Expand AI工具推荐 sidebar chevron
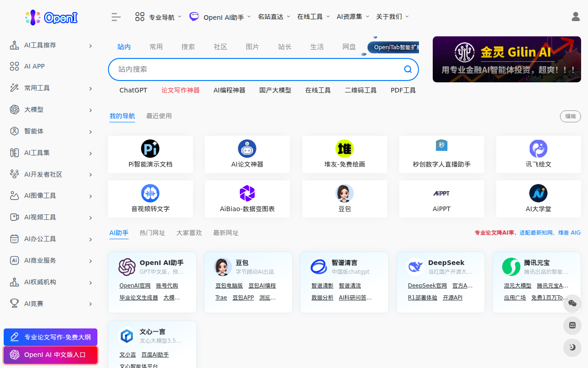This screenshot has width=588, height=368. click(x=90, y=46)
